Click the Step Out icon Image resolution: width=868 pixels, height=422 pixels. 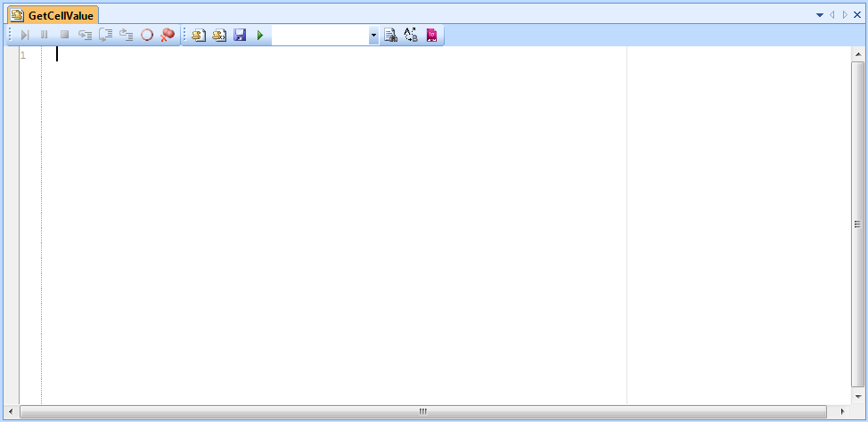126,36
